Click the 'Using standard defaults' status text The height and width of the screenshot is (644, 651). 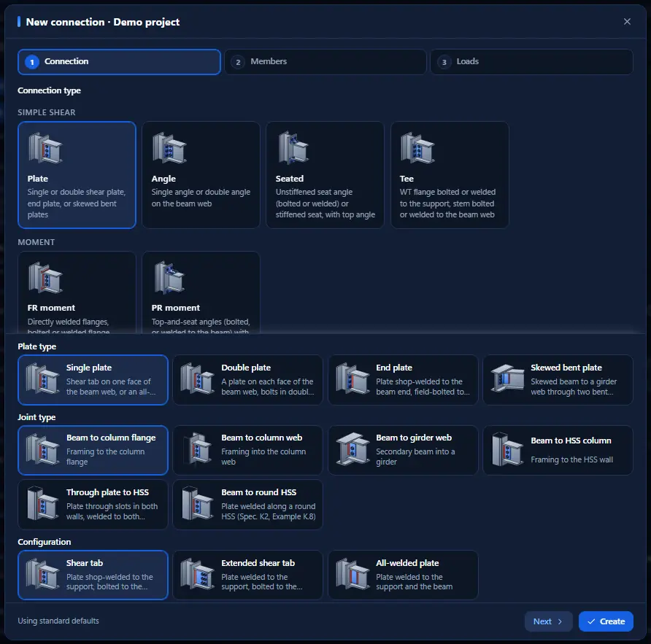pyautogui.click(x=58, y=621)
